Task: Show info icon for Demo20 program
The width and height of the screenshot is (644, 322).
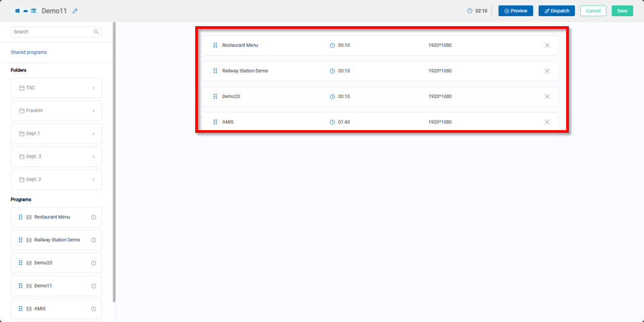Action: 93,263
